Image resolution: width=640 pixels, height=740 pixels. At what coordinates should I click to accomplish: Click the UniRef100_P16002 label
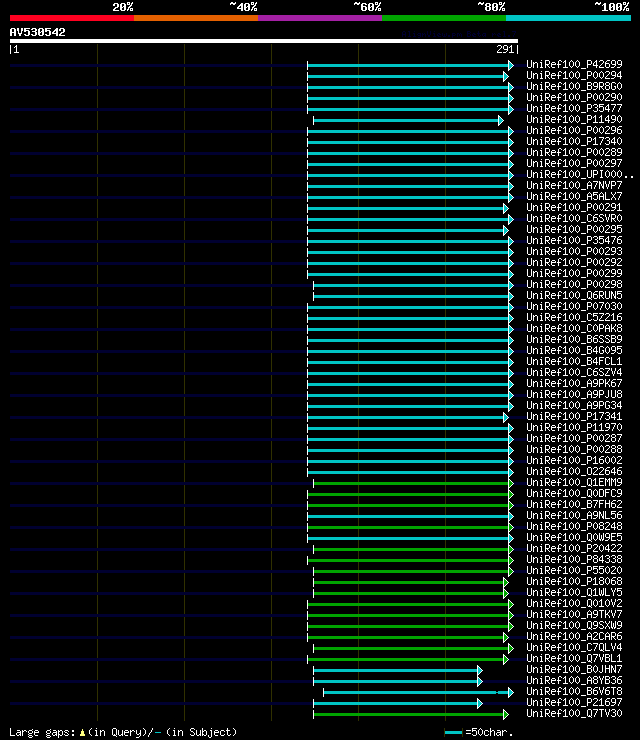click(574, 461)
